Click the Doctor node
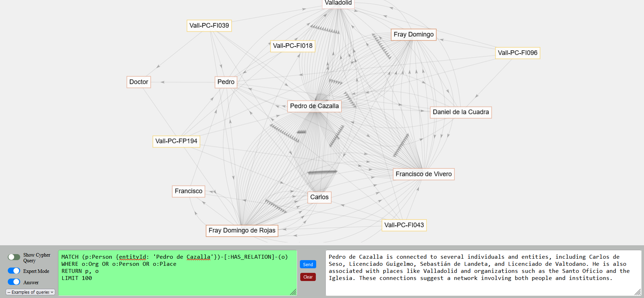The image size is (644, 298). pyautogui.click(x=139, y=82)
